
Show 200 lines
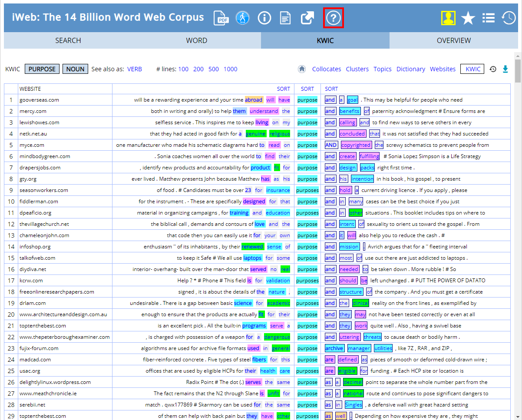[198, 69]
